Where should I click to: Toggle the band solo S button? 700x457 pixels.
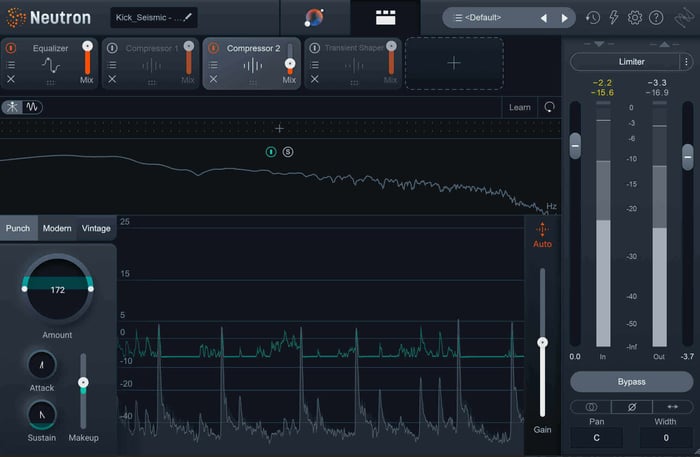click(288, 152)
